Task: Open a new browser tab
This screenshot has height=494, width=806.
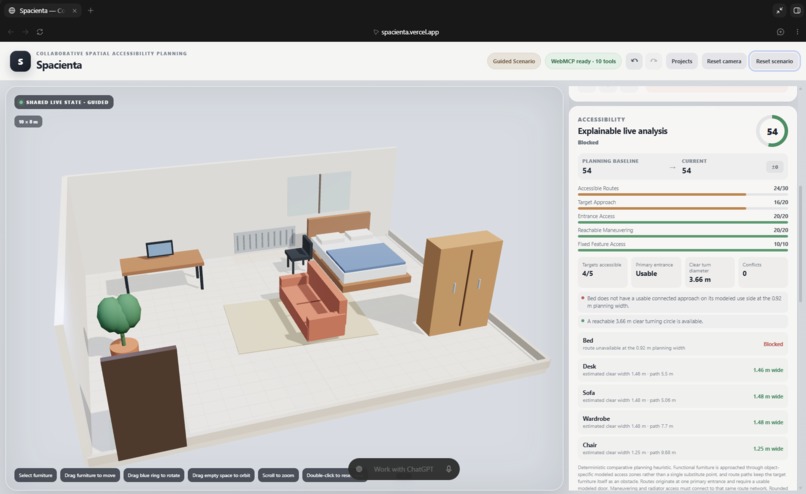Action: [90, 10]
